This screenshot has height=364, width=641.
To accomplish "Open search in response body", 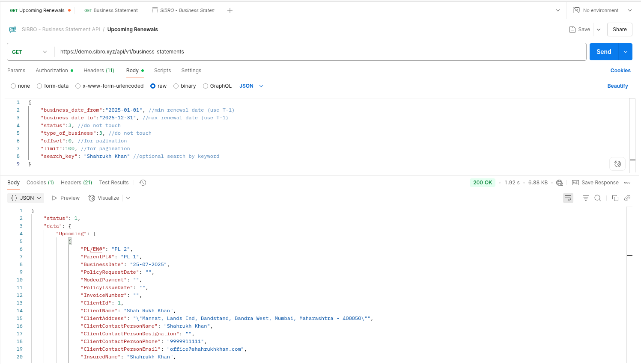I will pos(598,198).
